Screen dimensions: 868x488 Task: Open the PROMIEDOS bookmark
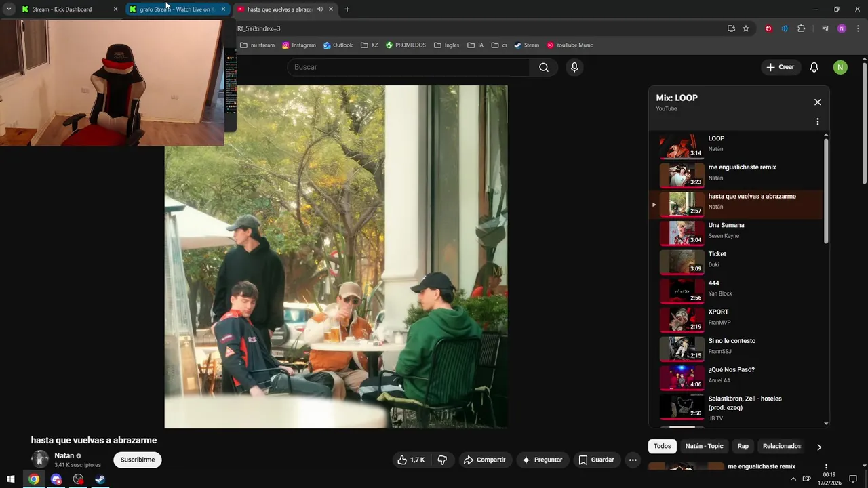[406, 45]
